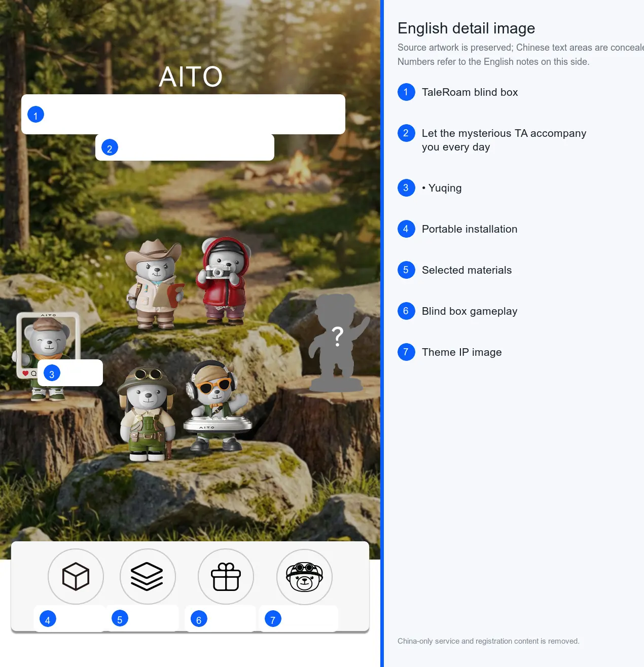Viewport: 644px width, 667px height.
Task: Click the bear face icon
Action: click(304, 577)
